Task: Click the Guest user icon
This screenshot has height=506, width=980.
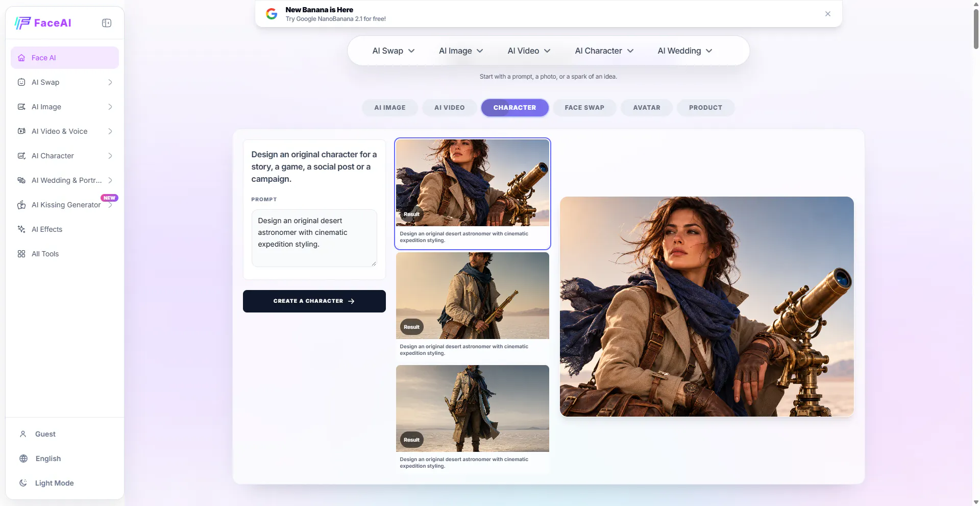Action: click(x=23, y=434)
